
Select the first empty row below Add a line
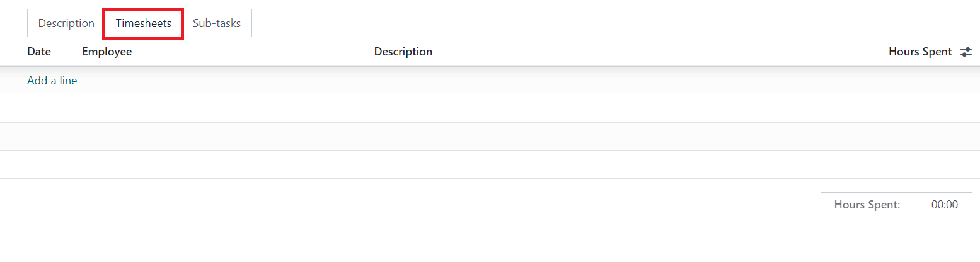click(490, 108)
